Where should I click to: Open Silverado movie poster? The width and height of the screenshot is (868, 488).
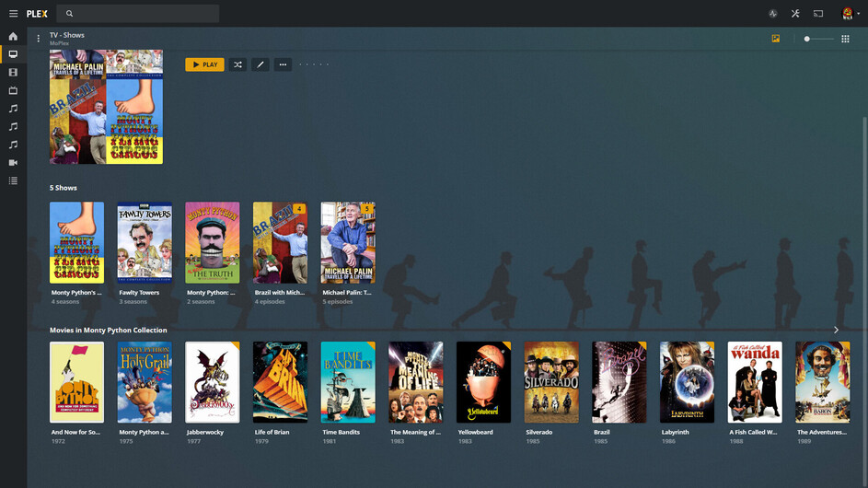click(x=551, y=382)
